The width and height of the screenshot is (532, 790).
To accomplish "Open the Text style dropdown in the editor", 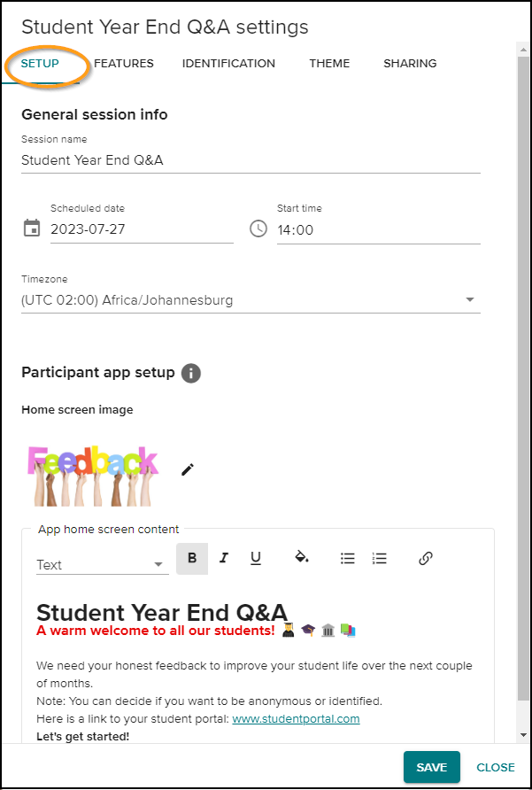I will [x=102, y=564].
